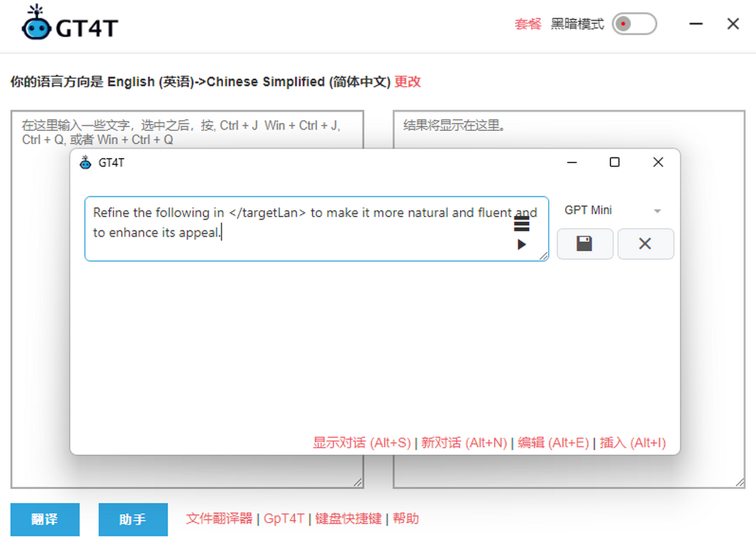756x559 pixels.
Task: Click the small GT4T icon in dialog titlebar
Action: pos(86,162)
